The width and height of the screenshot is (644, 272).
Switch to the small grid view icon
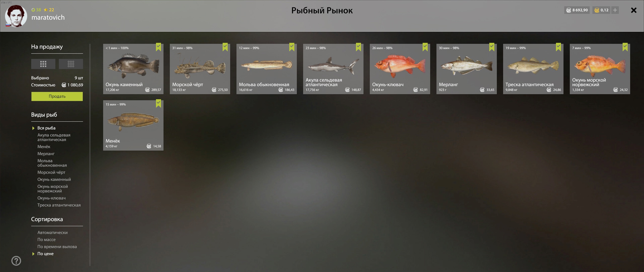tap(71, 64)
